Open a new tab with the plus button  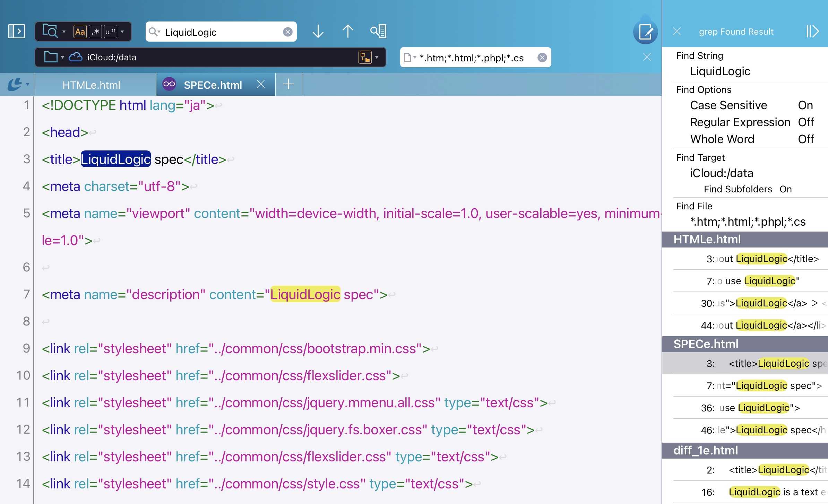(289, 84)
